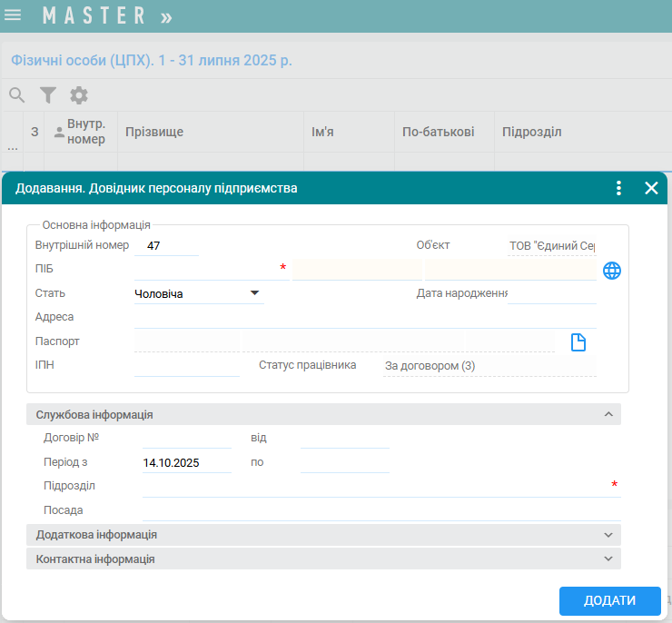Click the Період з date field
Image resolution: width=672 pixels, height=623 pixels.
[186, 462]
